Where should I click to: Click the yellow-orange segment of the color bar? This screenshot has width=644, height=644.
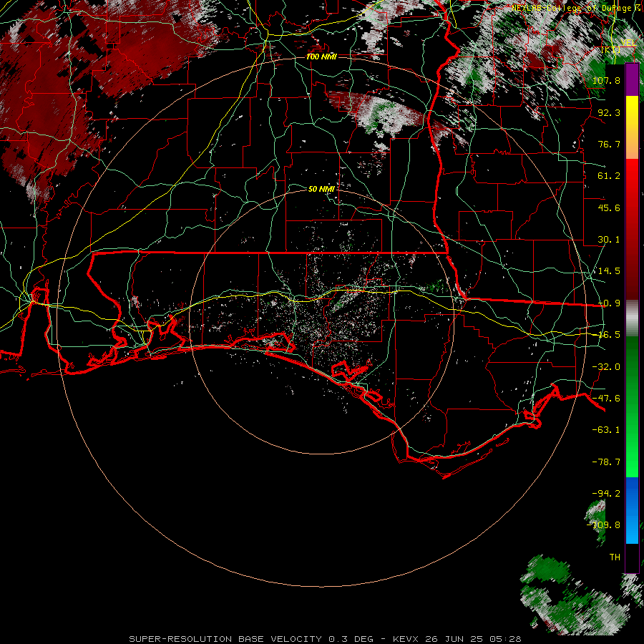[x=632, y=127]
